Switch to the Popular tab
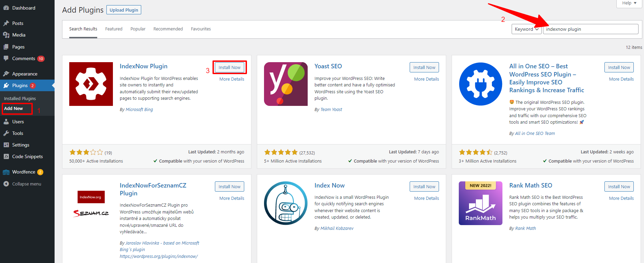The height and width of the screenshot is (263, 644). (138, 29)
